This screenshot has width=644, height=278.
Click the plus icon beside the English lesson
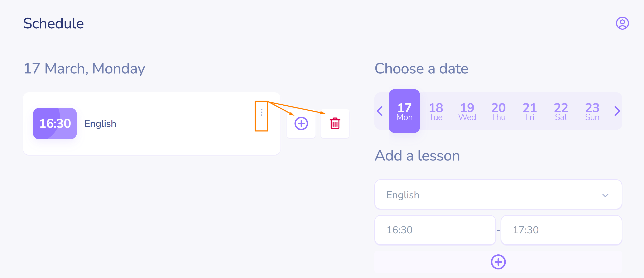pyautogui.click(x=301, y=124)
